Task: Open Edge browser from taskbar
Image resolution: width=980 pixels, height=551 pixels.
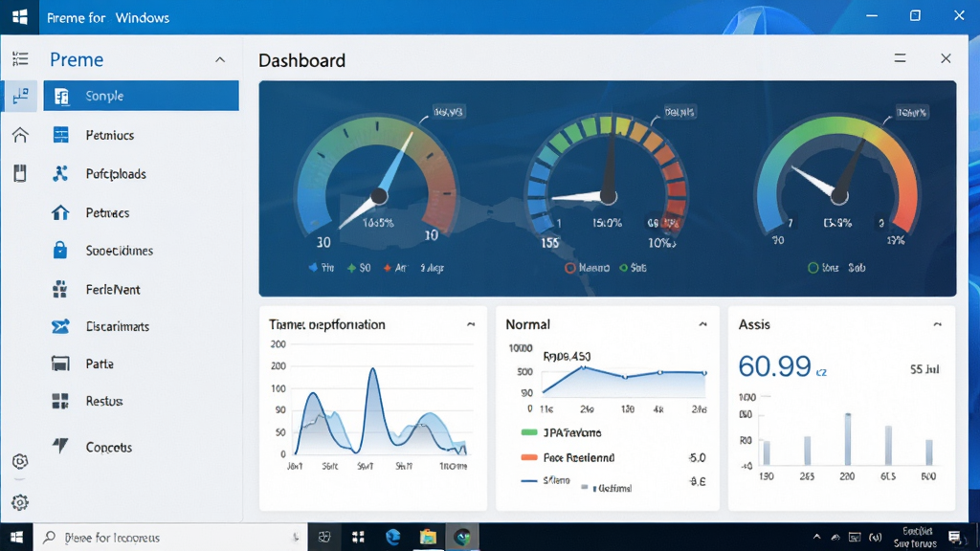Action: pyautogui.click(x=392, y=538)
